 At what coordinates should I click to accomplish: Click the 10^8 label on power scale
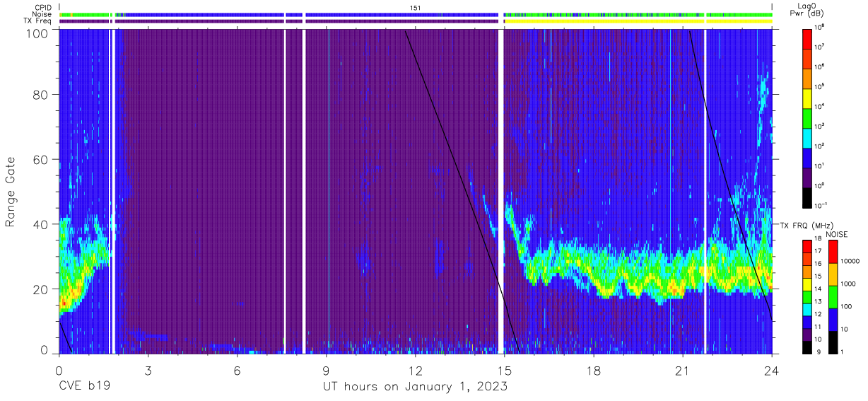pos(821,28)
